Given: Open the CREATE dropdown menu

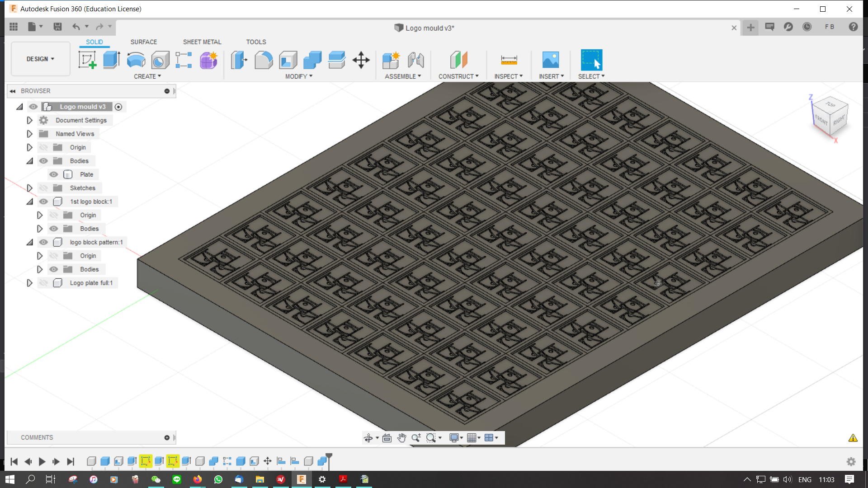Looking at the screenshot, I should click(147, 76).
